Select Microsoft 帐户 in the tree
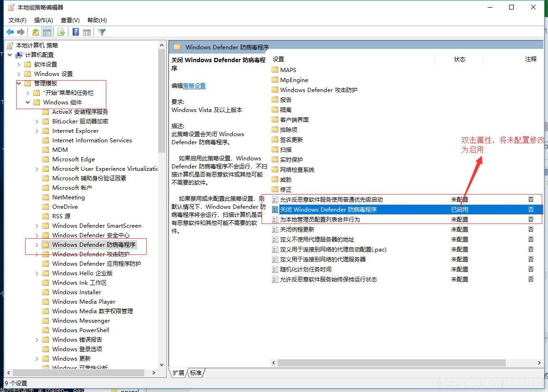This screenshot has height=392, width=548. [72, 187]
